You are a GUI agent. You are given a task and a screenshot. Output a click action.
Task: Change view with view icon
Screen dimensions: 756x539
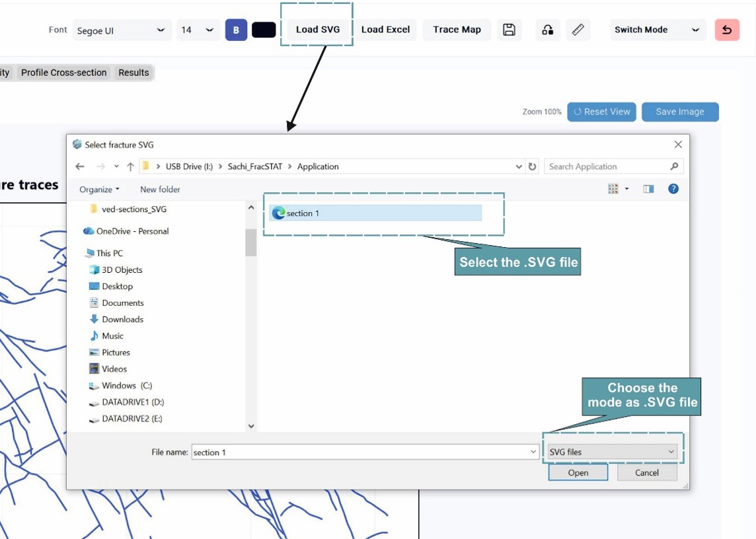click(x=613, y=189)
